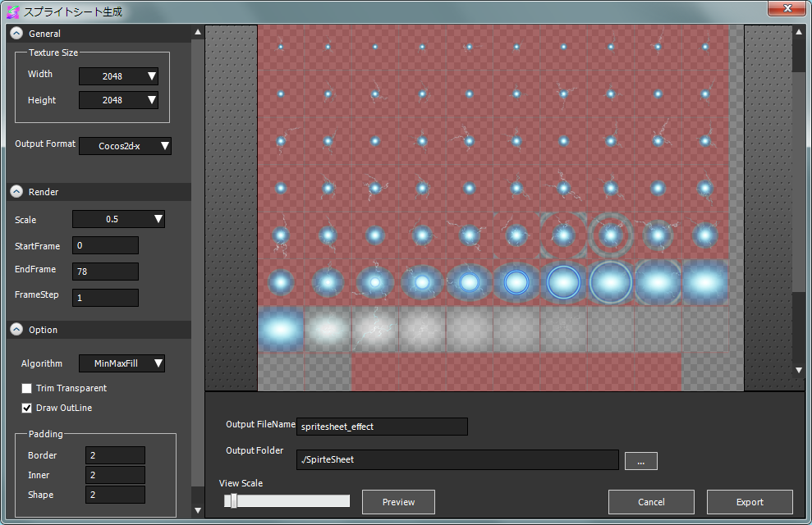The width and height of the screenshot is (812, 525).
Task: Click the View Scale slider handle
Action: (x=233, y=500)
